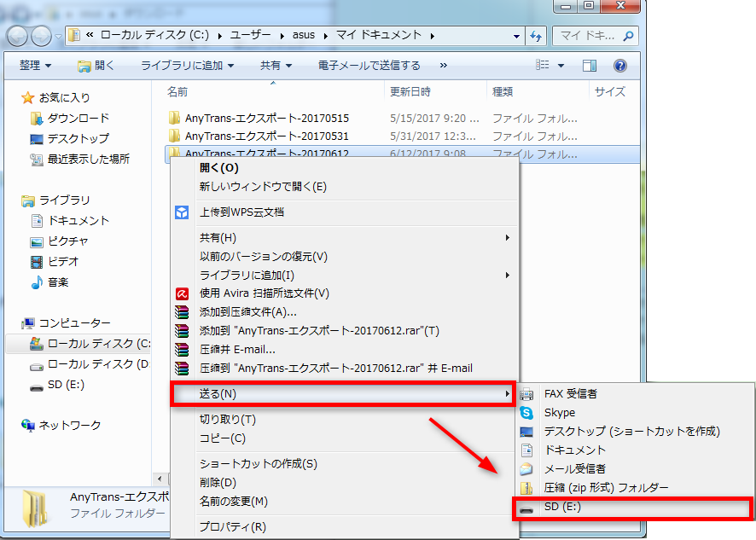756x540 pixels.
Task: Click the ユーザー breadcrumb segment
Action: pos(250,35)
